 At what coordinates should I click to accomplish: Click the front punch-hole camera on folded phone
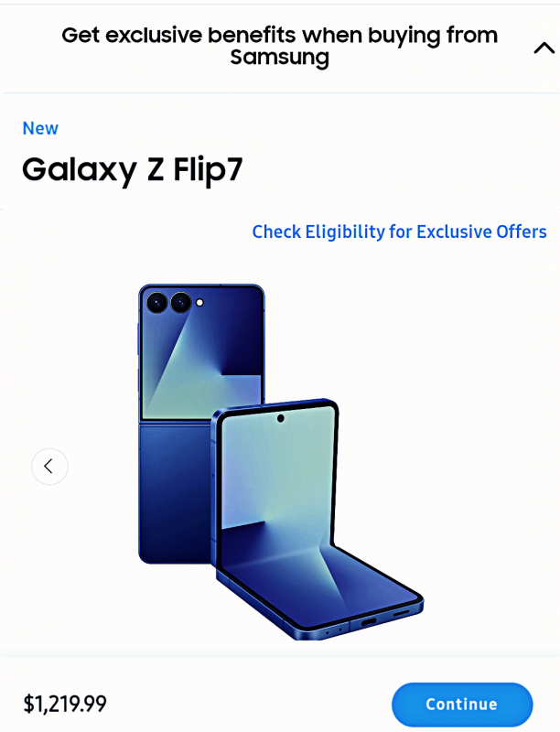tap(281, 418)
